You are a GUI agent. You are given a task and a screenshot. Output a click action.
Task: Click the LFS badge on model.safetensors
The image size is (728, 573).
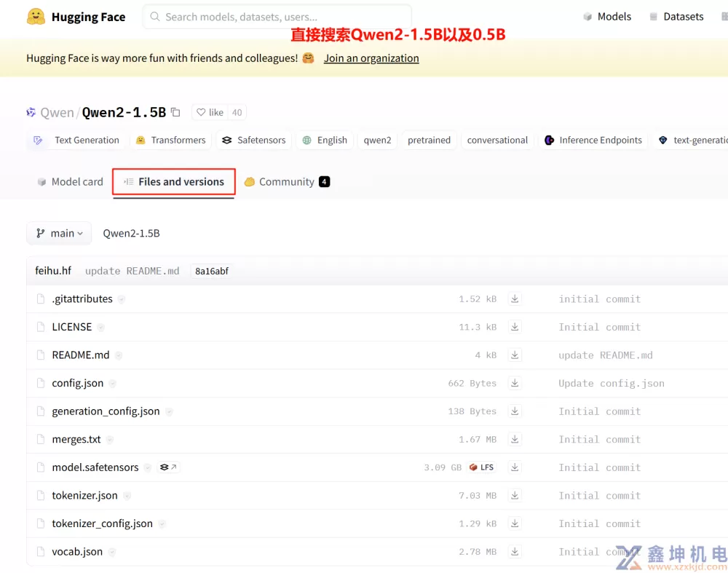[481, 467]
